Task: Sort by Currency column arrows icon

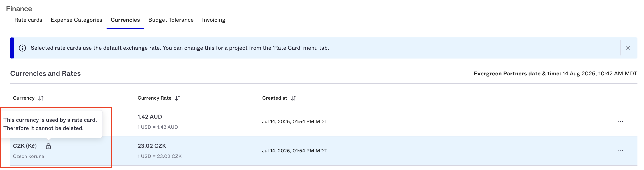Action: pos(41,98)
